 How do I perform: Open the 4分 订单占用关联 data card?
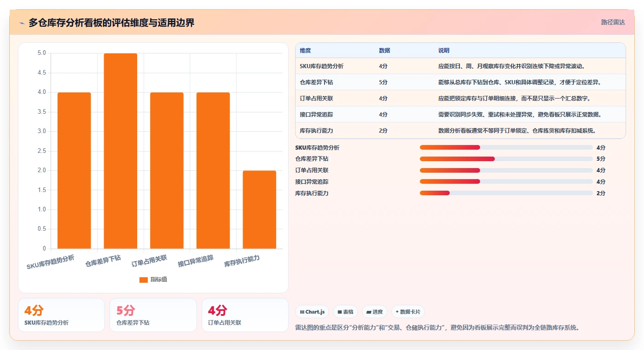click(245, 315)
